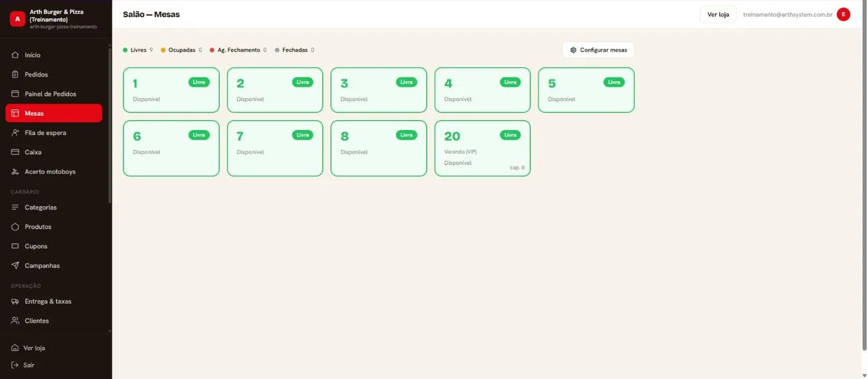Click Arth Burger & Pizza store name

click(x=57, y=16)
